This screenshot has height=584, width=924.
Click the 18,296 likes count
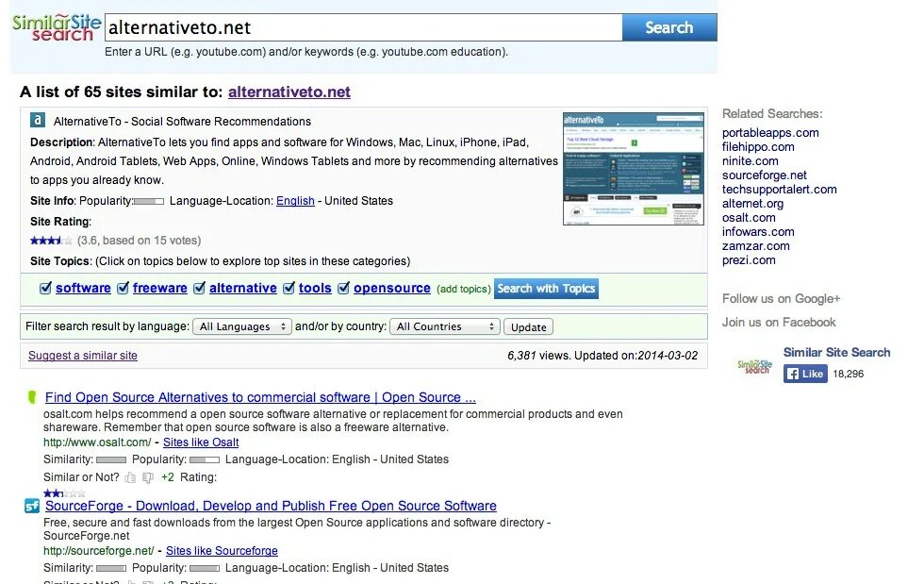click(848, 374)
